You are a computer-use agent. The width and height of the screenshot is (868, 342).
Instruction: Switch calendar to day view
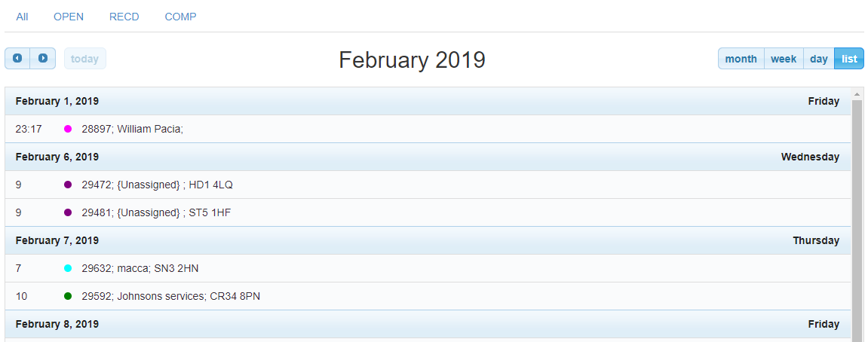tap(818, 59)
